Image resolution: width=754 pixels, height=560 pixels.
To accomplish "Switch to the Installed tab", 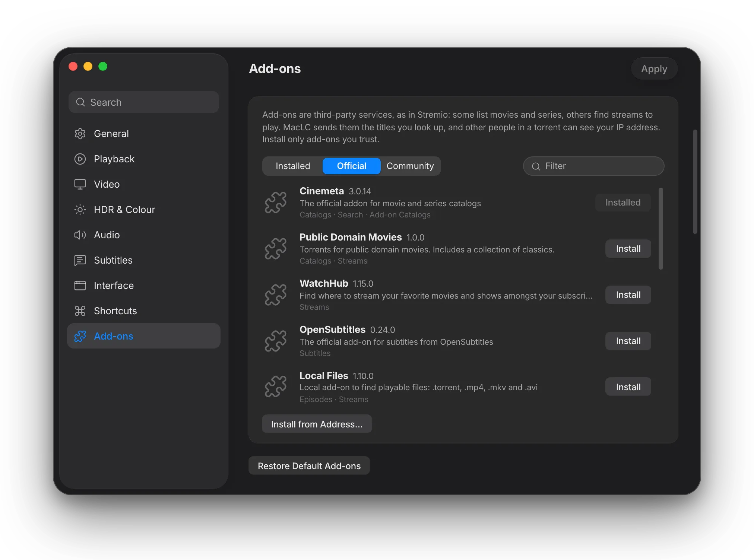I will pos(293,166).
